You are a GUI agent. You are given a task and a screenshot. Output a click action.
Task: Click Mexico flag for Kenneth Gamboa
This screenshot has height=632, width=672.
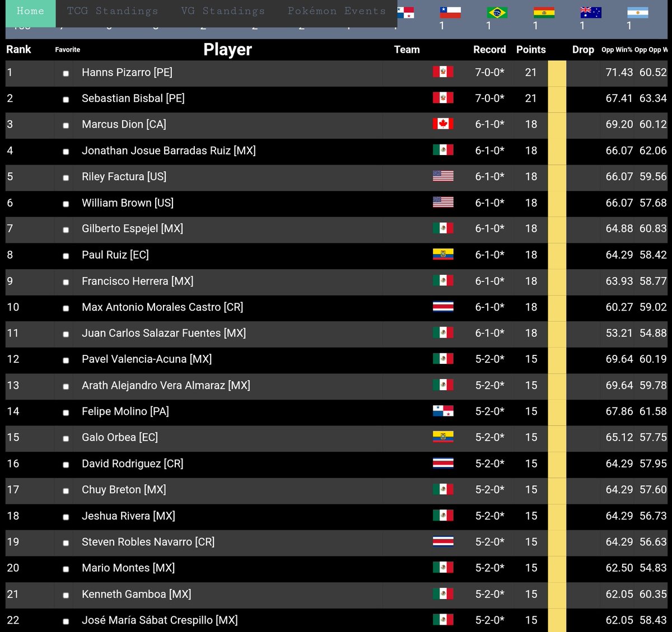coord(443,594)
